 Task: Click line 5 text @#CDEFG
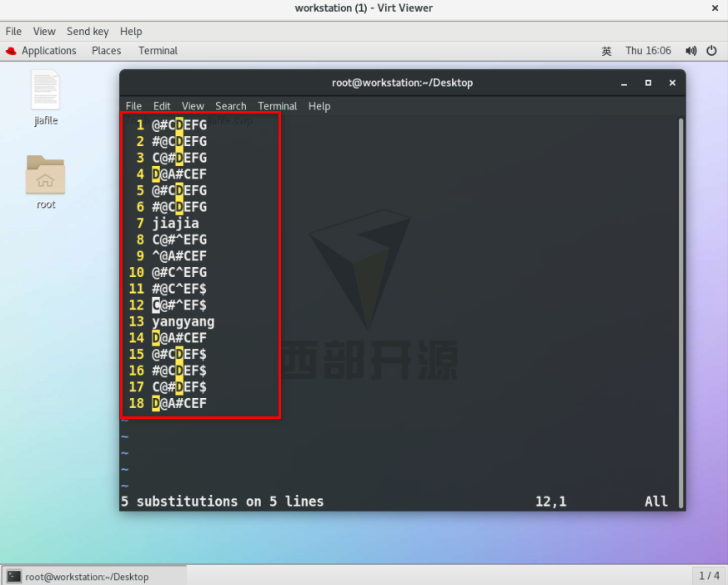tap(179, 190)
